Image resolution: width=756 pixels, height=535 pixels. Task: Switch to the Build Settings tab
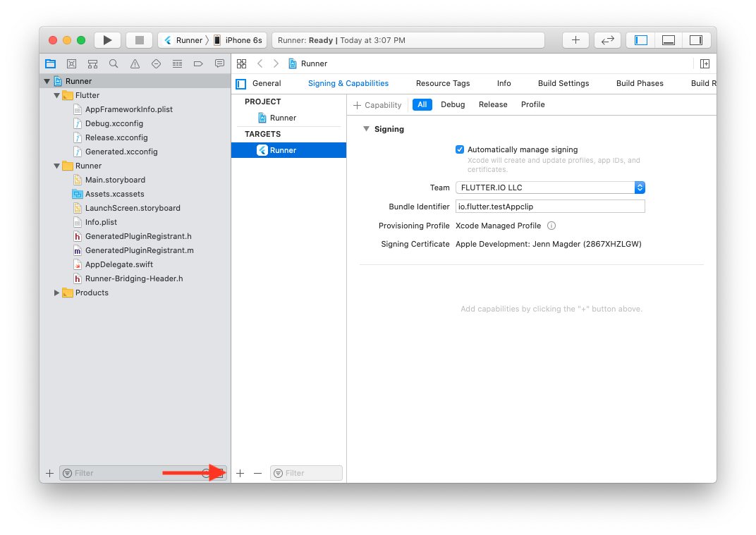pyautogui.click(x=563, y=83)
